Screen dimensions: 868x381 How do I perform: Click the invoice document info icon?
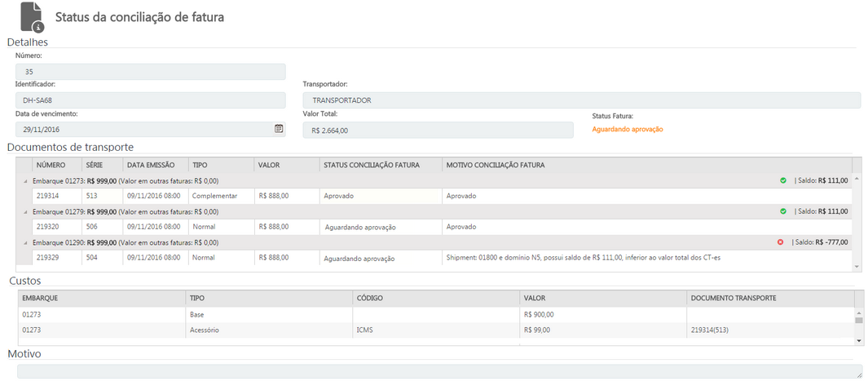tap(32, 16)
